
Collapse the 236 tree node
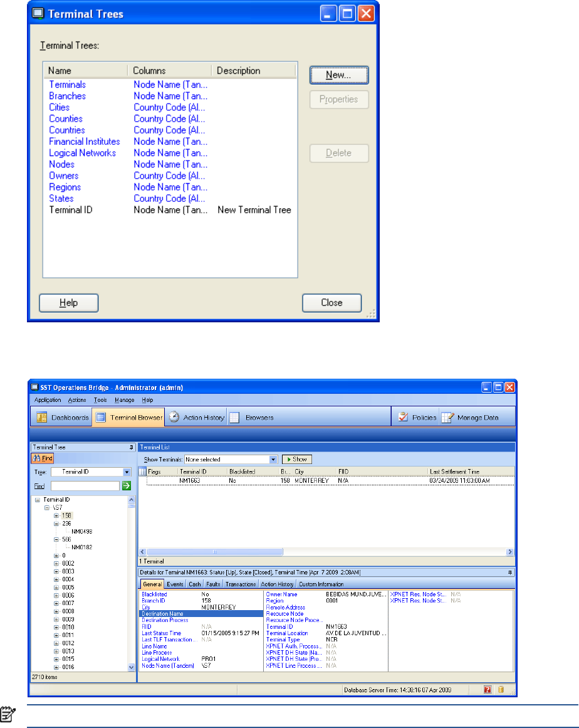pyautogui.click(x=56, y=524)
